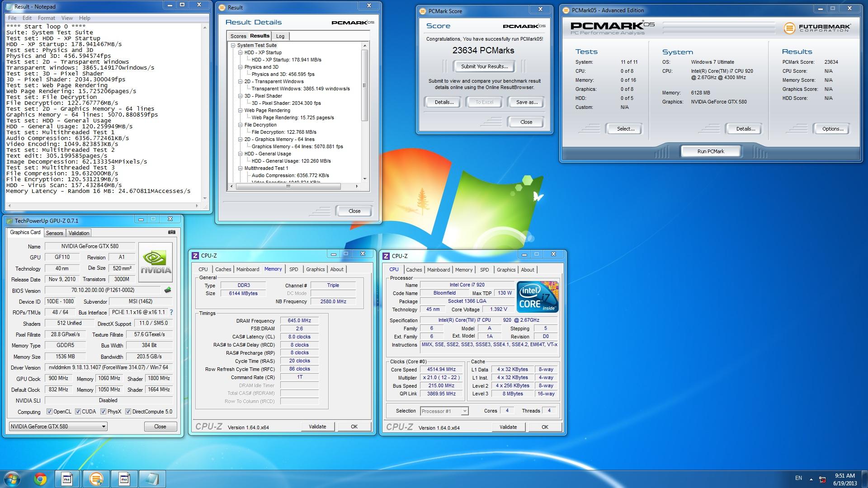This screenshot has height=488, width=868.
Task: Click Notepad's vertical scroll down arrow
Action: (x=205, y=198)
